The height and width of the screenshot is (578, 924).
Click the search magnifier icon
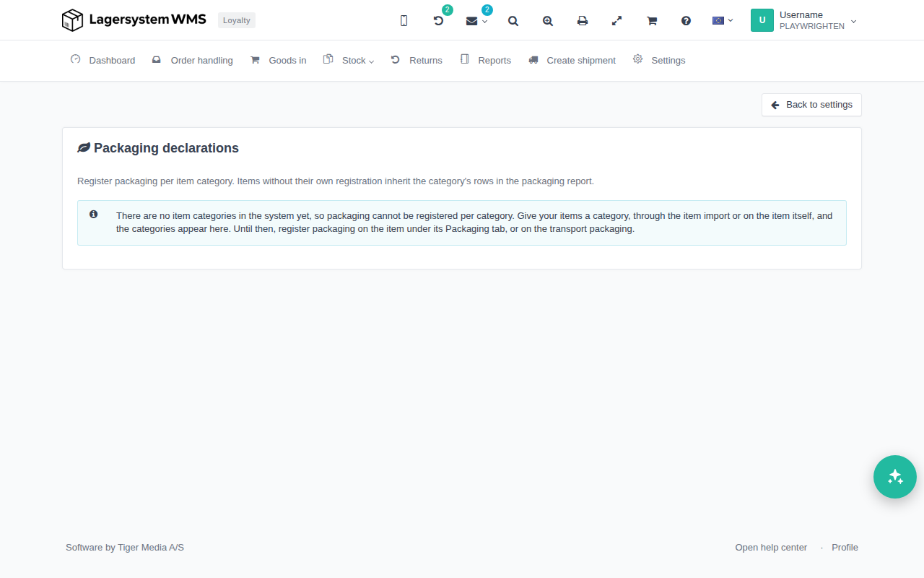[x=513, y=21]
